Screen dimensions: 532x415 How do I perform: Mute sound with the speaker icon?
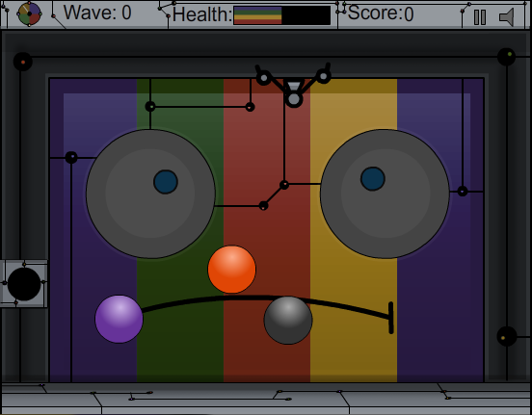tap(507, 17)
